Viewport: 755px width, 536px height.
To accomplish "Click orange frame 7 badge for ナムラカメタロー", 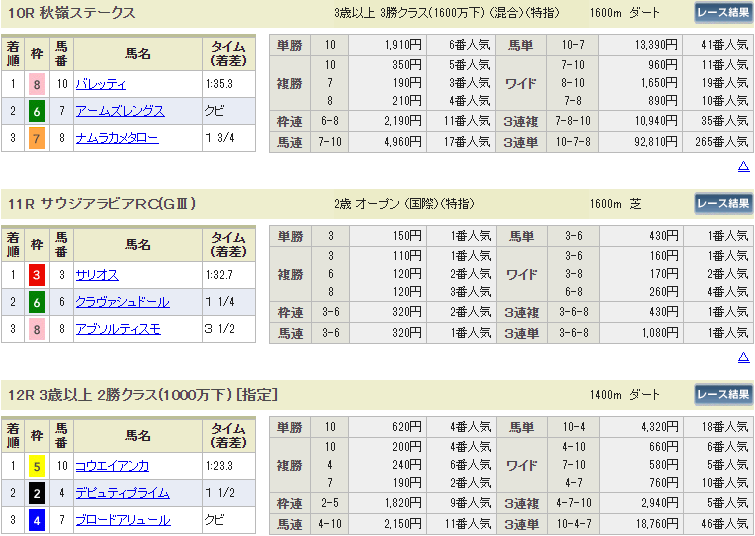I will pos(37,138).
